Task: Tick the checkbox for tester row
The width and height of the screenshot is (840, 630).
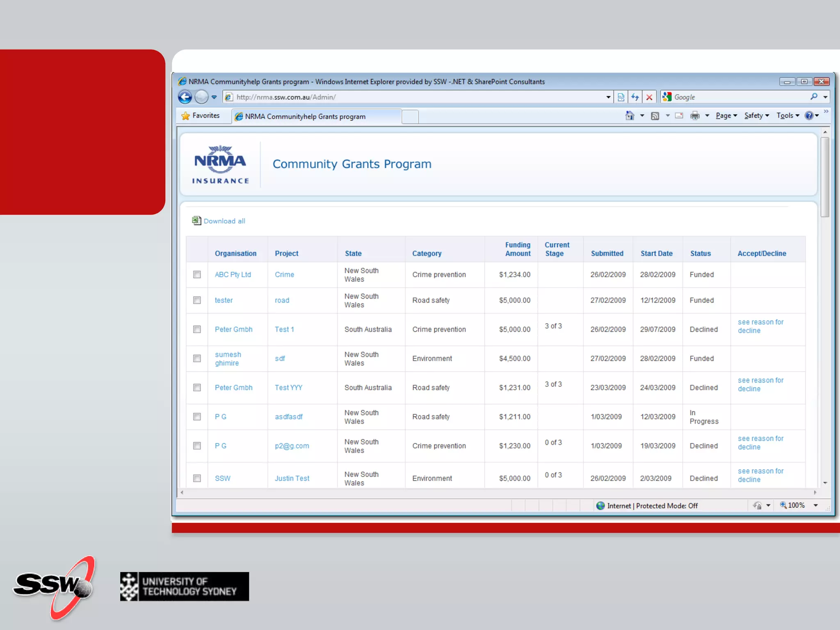Action: coord(197,300)
